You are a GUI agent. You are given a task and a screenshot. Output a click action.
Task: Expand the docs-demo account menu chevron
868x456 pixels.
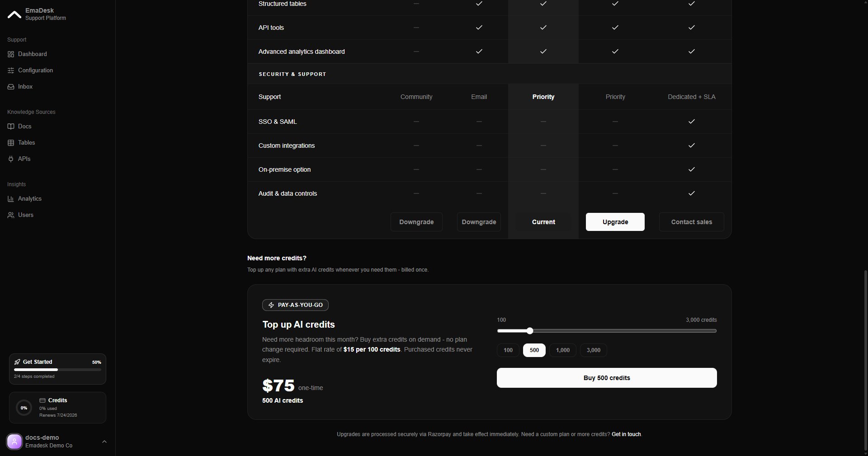pyautogui.click(x=104, y=442)
